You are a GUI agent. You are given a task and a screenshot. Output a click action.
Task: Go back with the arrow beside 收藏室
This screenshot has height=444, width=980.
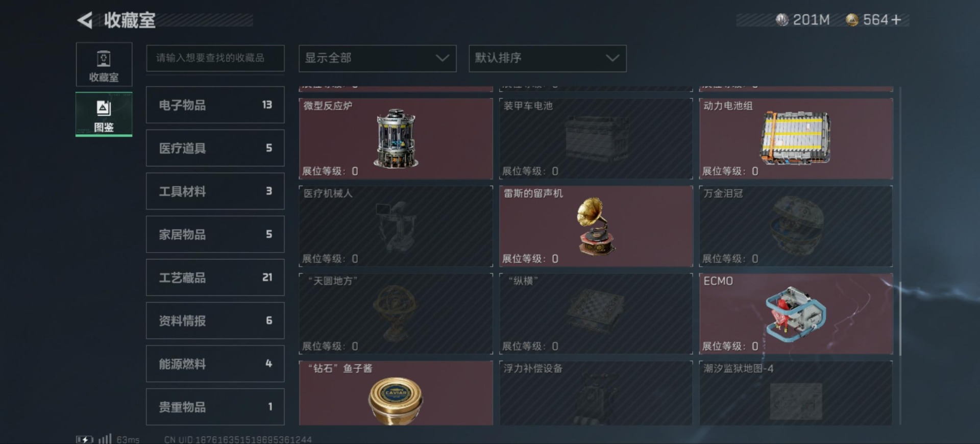85,20
